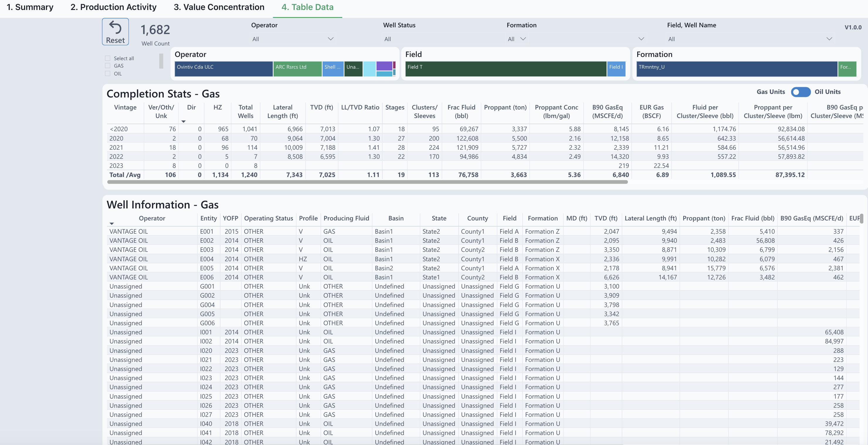
Task: Check the Select all checkbox
Action: (x=108, y=58)
